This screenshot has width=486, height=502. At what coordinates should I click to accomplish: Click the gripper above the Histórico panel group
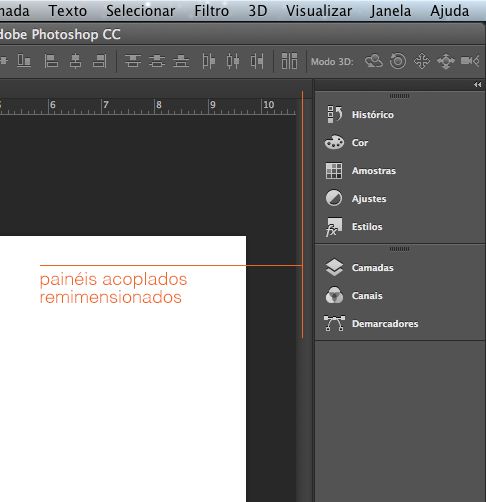coord(399,96)
